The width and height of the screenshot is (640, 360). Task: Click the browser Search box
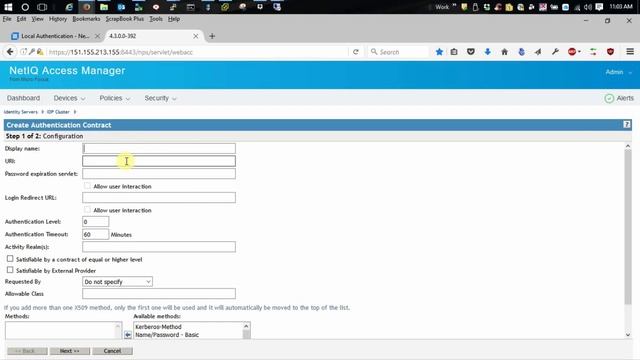398,52
